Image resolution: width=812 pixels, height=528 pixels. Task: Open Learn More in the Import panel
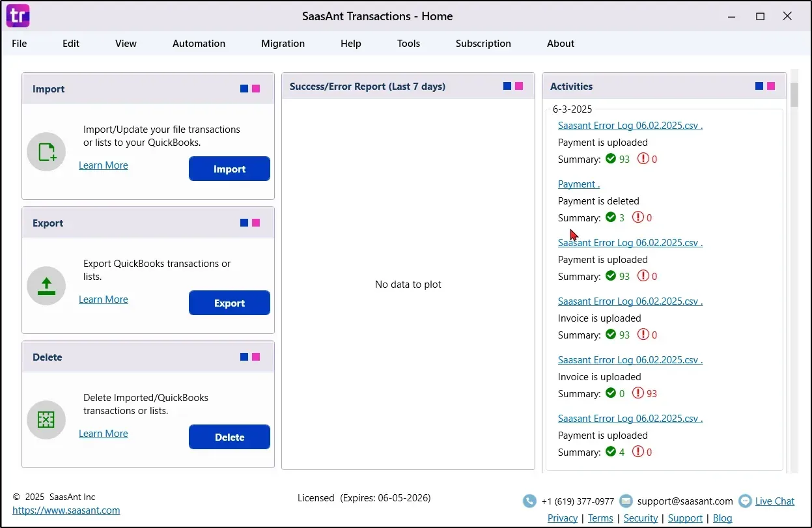tap(104, 165)
